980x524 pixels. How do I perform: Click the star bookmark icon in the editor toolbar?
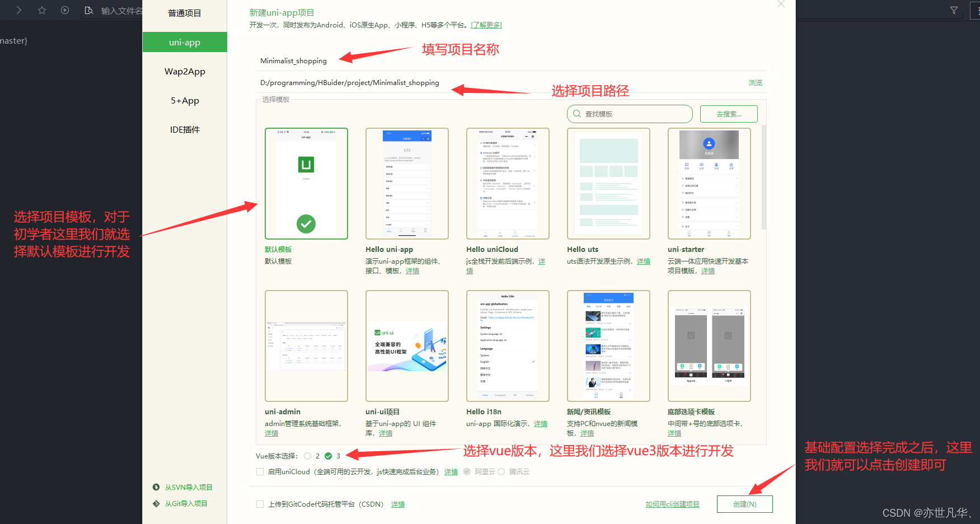click(x=42, y=10)
